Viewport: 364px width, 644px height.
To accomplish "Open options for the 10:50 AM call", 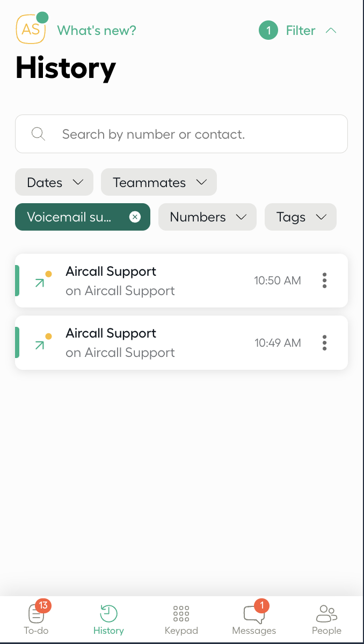I will click(x=324, y=280).
